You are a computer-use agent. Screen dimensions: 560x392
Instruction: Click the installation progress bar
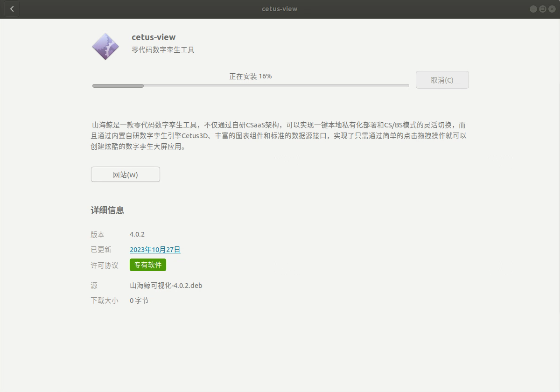click(x=251, y=86)
